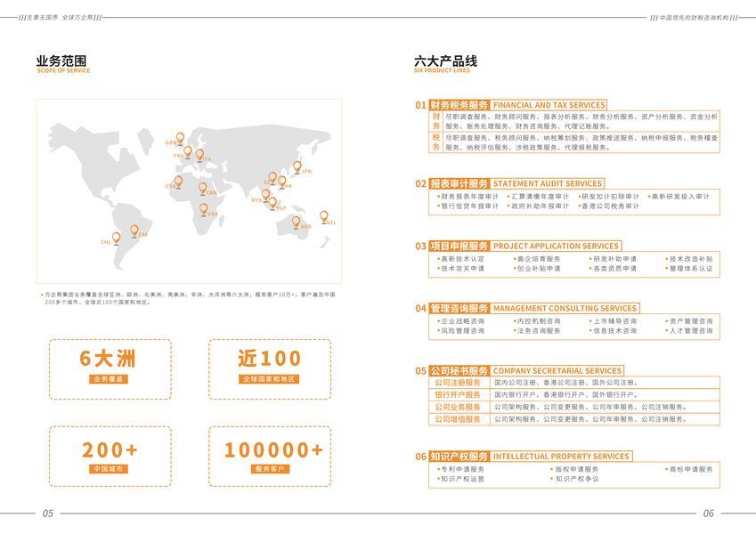Select the FRA location pin
756x534 pixels.
pyautogui.click(x=188, y=152)
